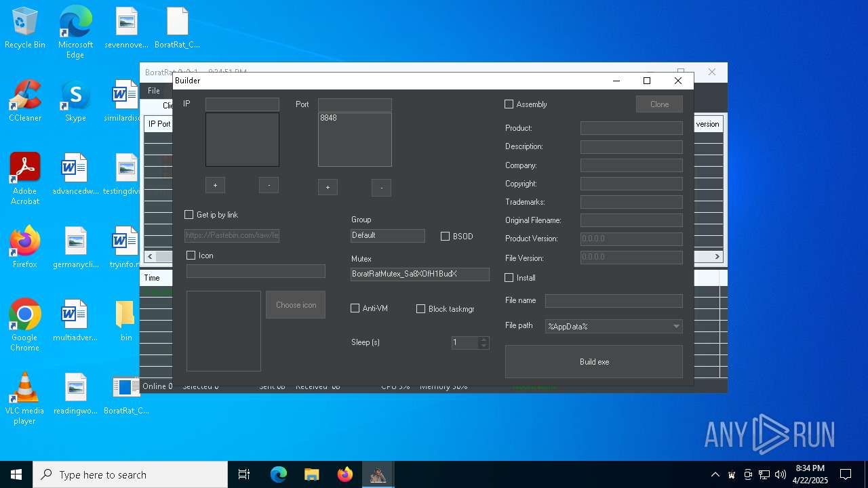The image size is (868, 488).
Task: Click the Clone button
Action: (659, 104)
